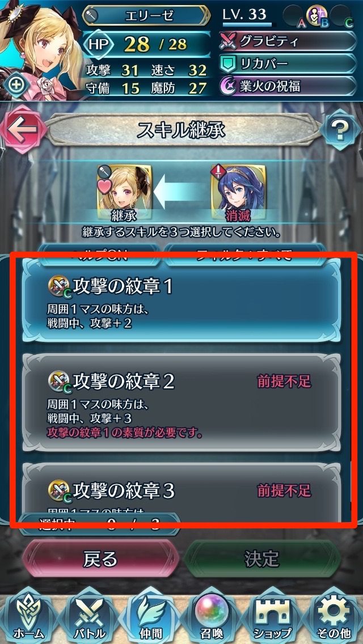Open help via the question mark icon

tap(340, 130)
